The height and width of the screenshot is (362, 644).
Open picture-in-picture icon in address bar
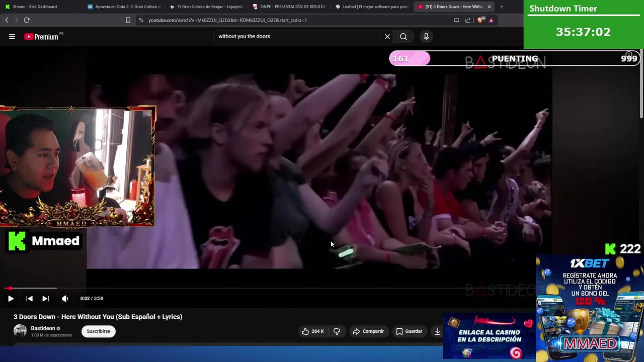coord(456,20)
